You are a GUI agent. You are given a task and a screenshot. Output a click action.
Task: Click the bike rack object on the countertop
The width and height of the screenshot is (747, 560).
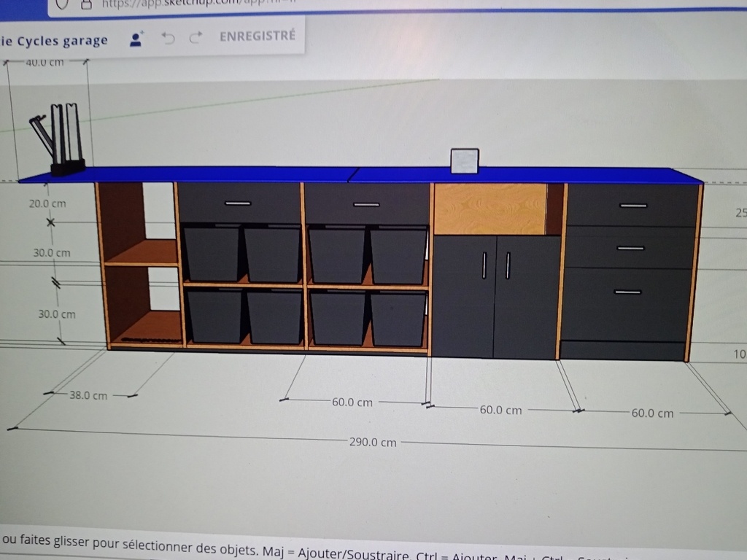pos(62,142)
